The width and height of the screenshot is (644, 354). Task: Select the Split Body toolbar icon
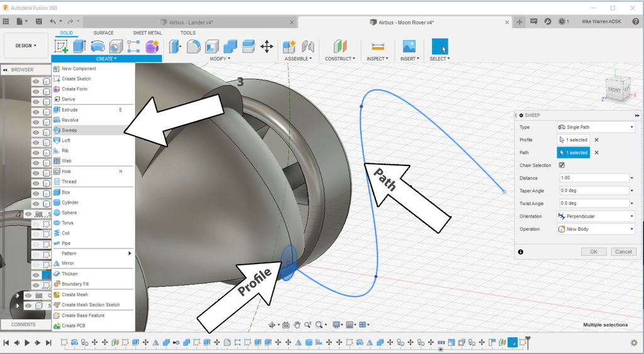248,47
